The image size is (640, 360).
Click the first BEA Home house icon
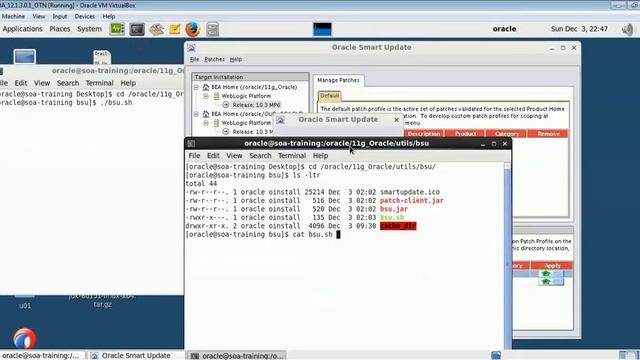[206, 87]
